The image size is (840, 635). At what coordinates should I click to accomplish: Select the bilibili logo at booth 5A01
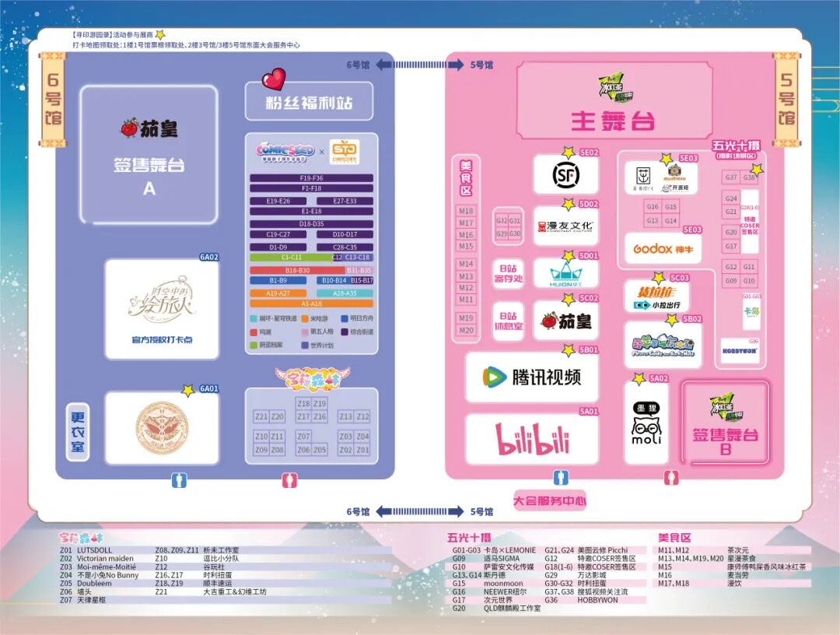[x=532, y=439]
